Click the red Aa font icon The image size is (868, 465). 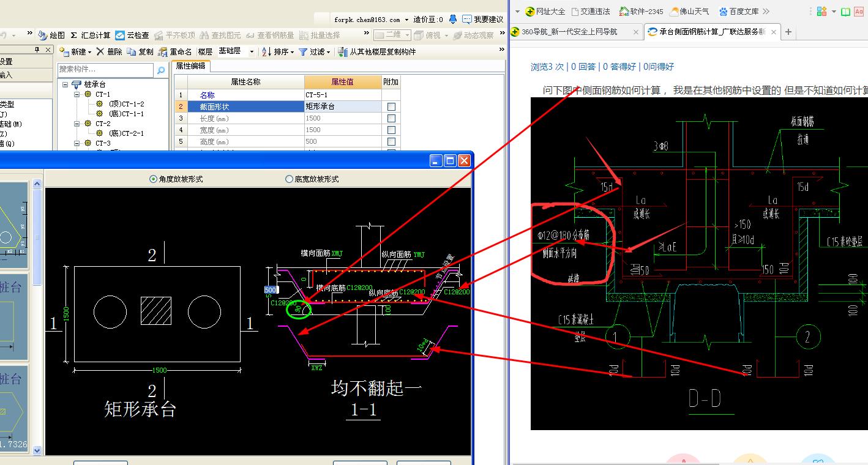859,12
